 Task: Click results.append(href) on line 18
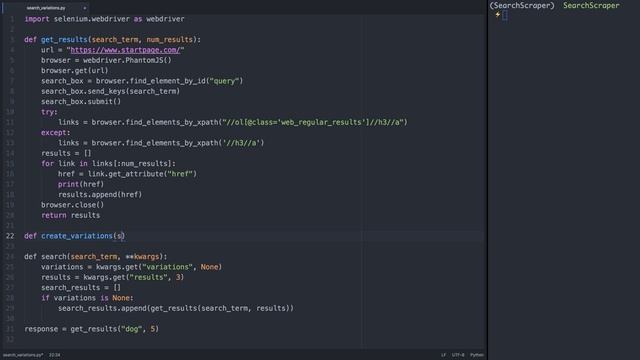pos(100,194)
